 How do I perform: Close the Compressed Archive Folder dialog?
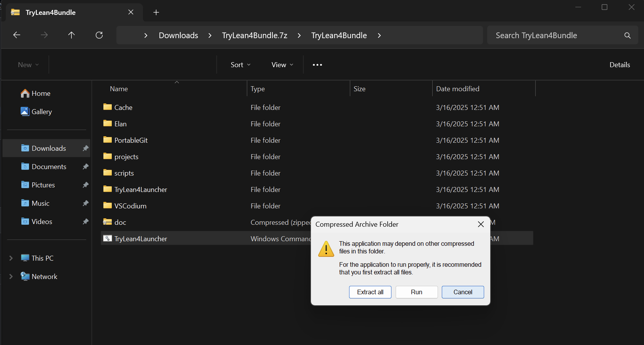click(481, 224)
